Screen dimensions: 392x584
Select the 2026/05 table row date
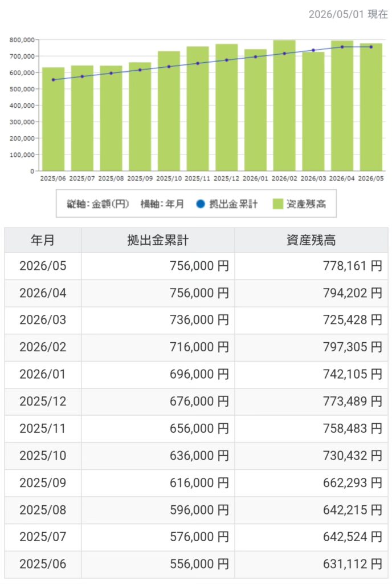43,266
